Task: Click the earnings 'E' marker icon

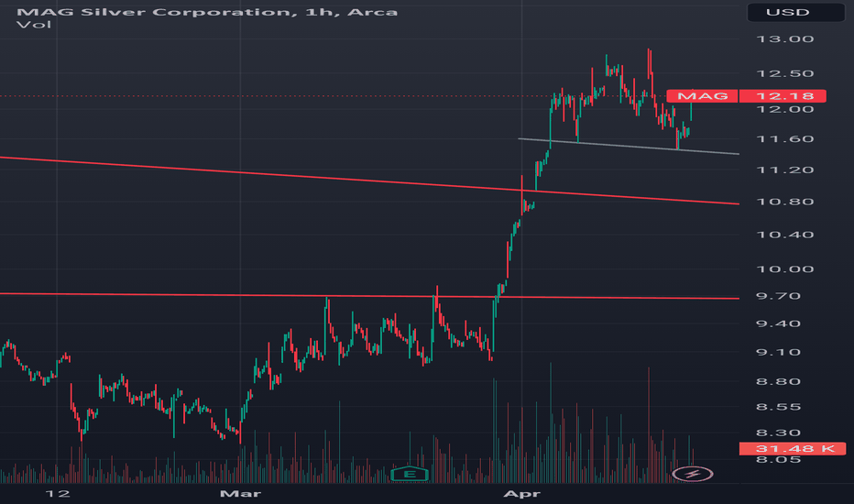Action: (410, 474)
